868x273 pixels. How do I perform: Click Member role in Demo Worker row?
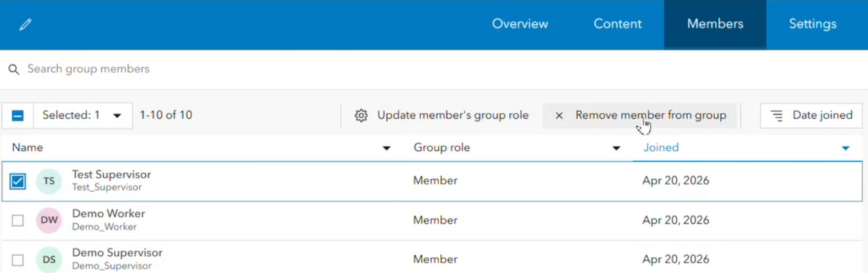[x=435, y=221]
